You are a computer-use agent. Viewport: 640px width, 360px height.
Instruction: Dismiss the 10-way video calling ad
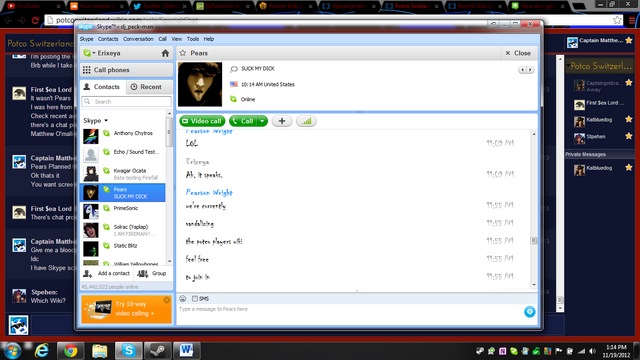[167, 300]
